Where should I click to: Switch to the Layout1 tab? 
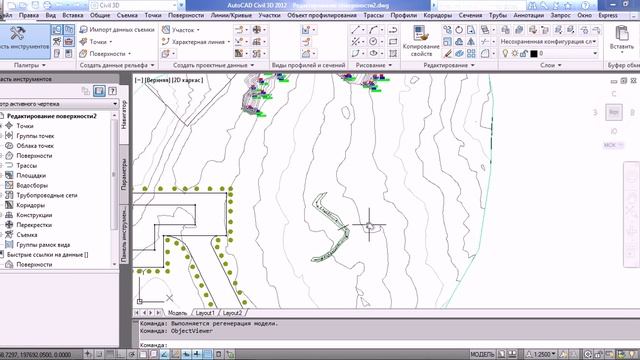(x=204, y=313)
